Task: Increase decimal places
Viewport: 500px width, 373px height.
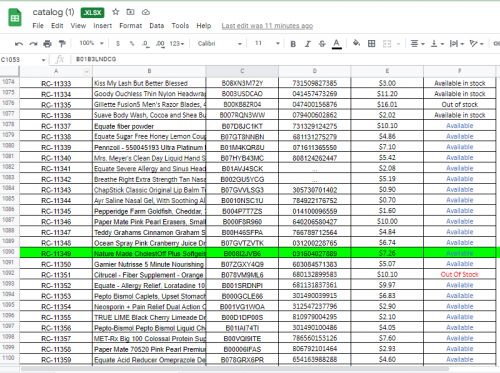Action: click(160, 44)
